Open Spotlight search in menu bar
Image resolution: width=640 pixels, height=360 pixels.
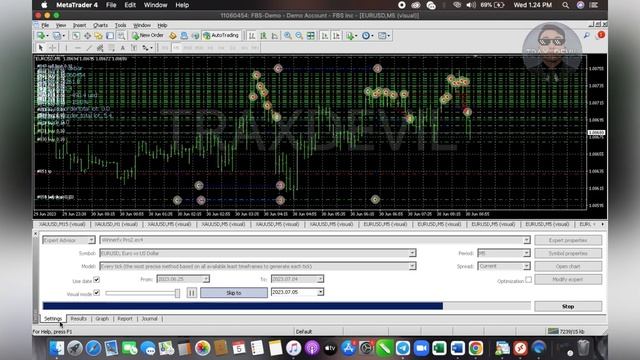565,5
